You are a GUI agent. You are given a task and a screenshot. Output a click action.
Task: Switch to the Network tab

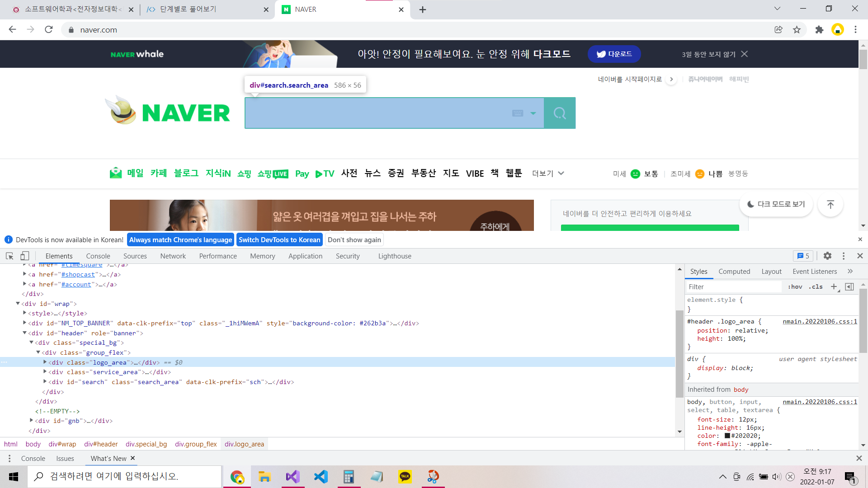(173, 256)
